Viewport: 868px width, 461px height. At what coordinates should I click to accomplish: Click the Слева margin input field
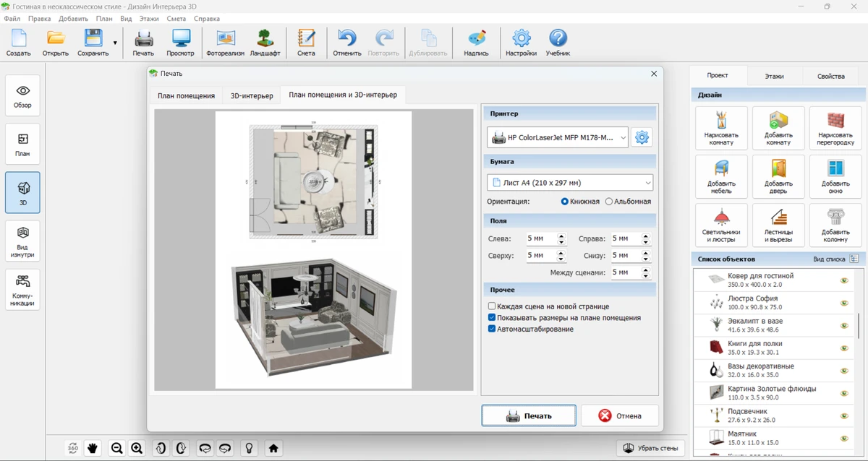click(x=540, y=238)
